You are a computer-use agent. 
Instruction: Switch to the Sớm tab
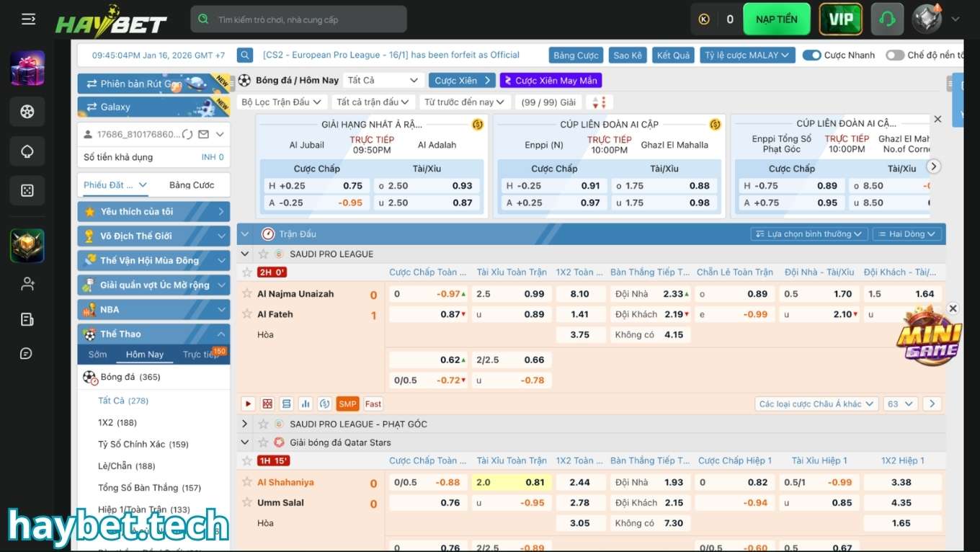pos(98,355)
